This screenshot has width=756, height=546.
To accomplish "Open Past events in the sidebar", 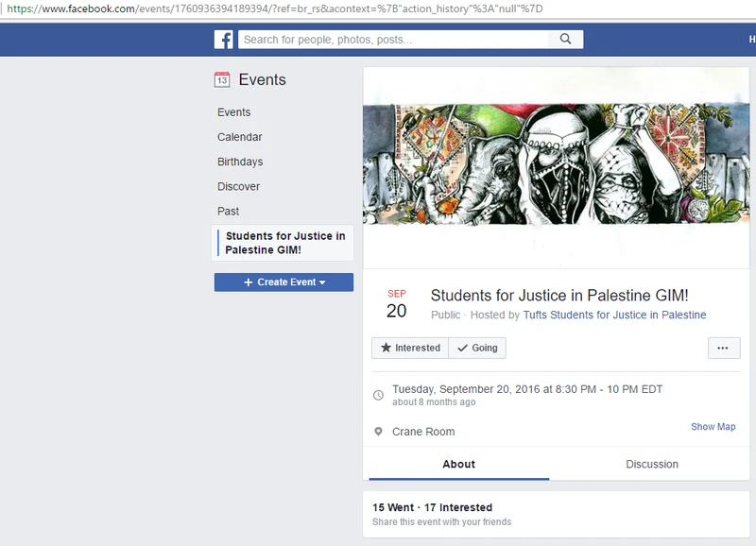I will pyautogui.click(x=228, y=211).
